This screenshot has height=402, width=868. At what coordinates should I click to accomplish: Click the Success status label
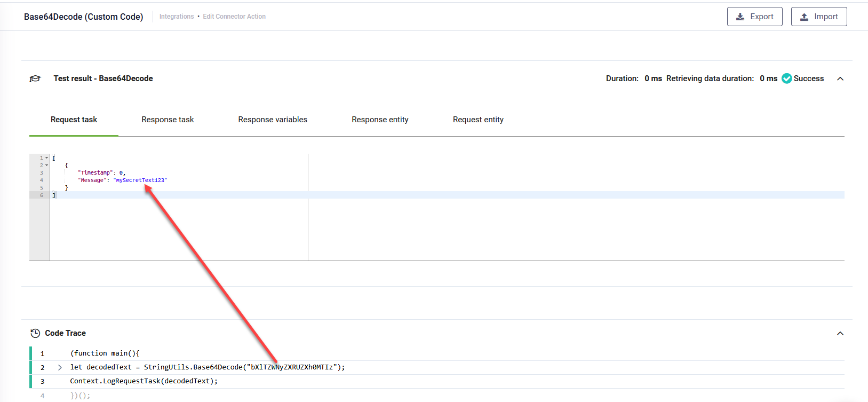pyautogui.click(x=809, y=78)
